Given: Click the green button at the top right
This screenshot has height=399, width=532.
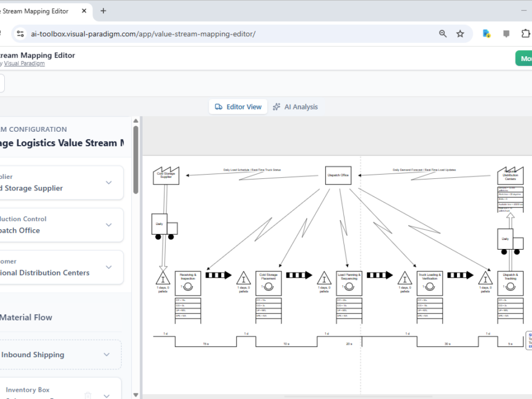Looking at the screenshot, I should (525, 58).
